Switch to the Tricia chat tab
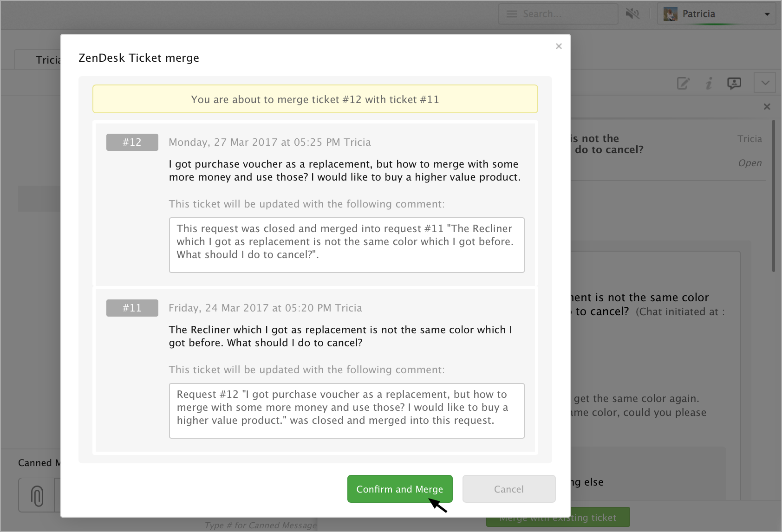The height and width of the screenshot is (532, 782). [38, 59]
